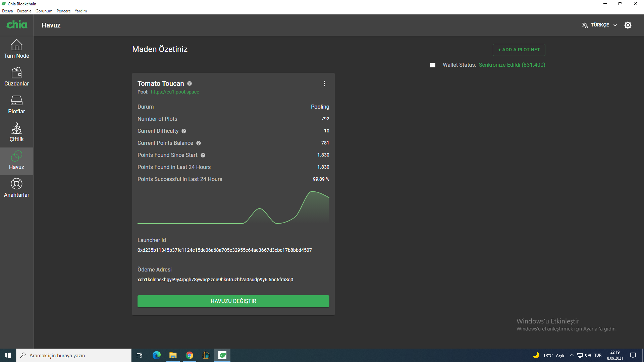The height and width of the screenshot is (362, 644).
Task: Switch to list view icon beside Wallet Status
Action: coord(432,65)
